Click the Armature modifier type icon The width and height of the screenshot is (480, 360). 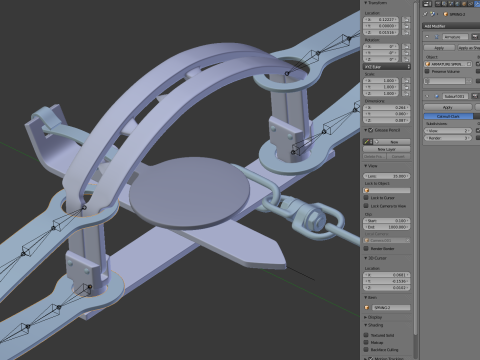coord(436,37)
